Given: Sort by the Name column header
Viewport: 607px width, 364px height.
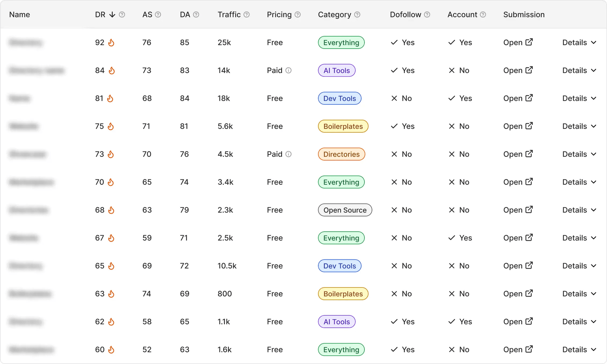Looking at the screenshot, I should pos(20,15).
